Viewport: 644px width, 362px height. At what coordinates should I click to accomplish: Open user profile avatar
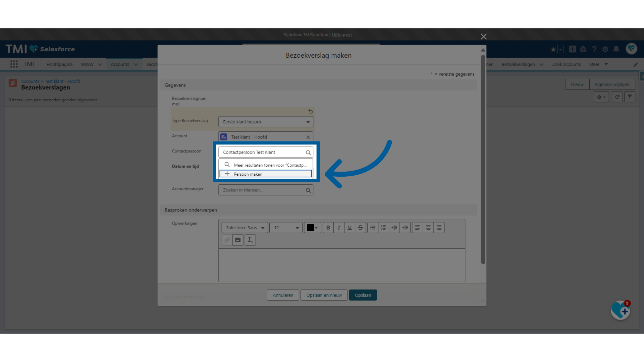click(x=631, y=49)
